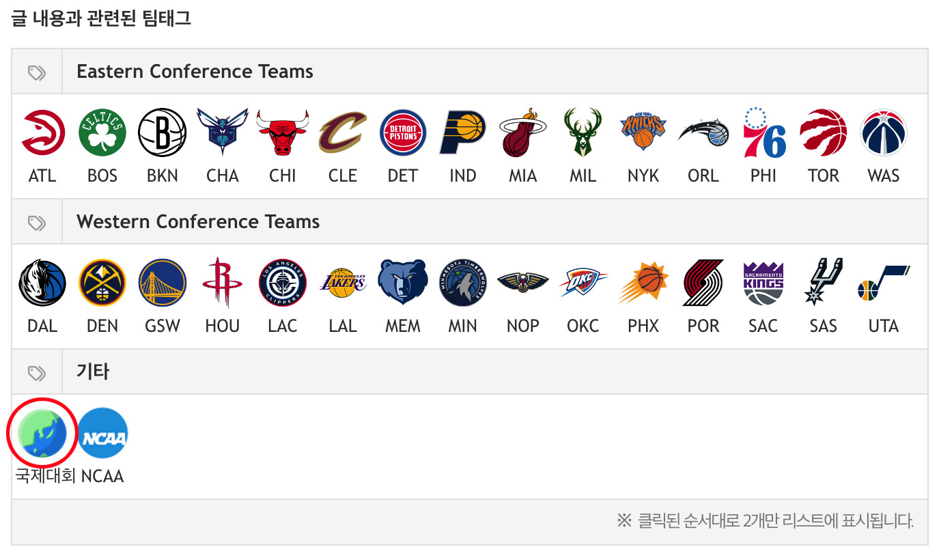941x560 pixels.
Task: Choose the Dallas Mavericks DAL logo
Action: click(42, 283)
